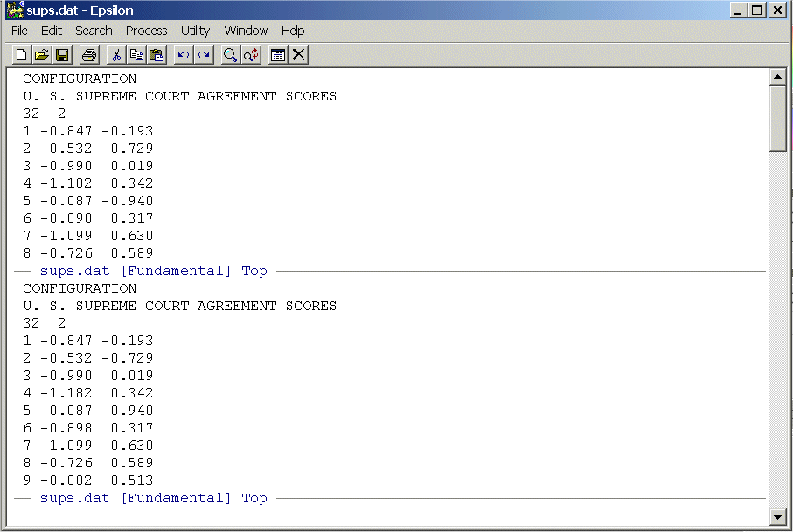The height and width of the screenshot is (532, 793).
Task: Click the scroll up arrow
Action: pyautogui.click(x=777, y=78)
